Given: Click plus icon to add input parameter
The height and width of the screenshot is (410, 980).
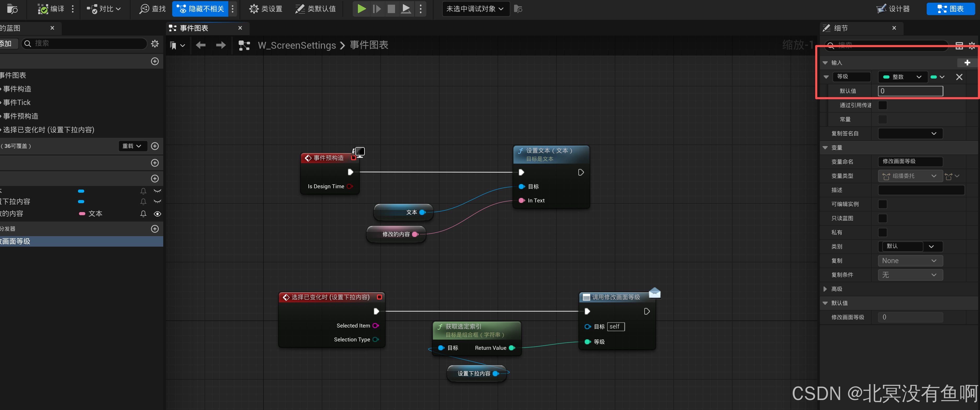Looking at the screenshot, I should click(967, 62).
